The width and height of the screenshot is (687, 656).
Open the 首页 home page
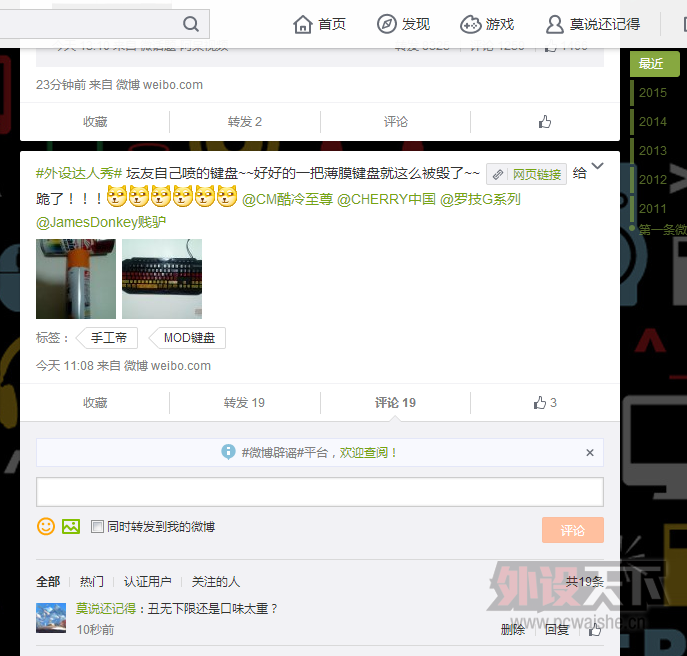coord(319,24)
